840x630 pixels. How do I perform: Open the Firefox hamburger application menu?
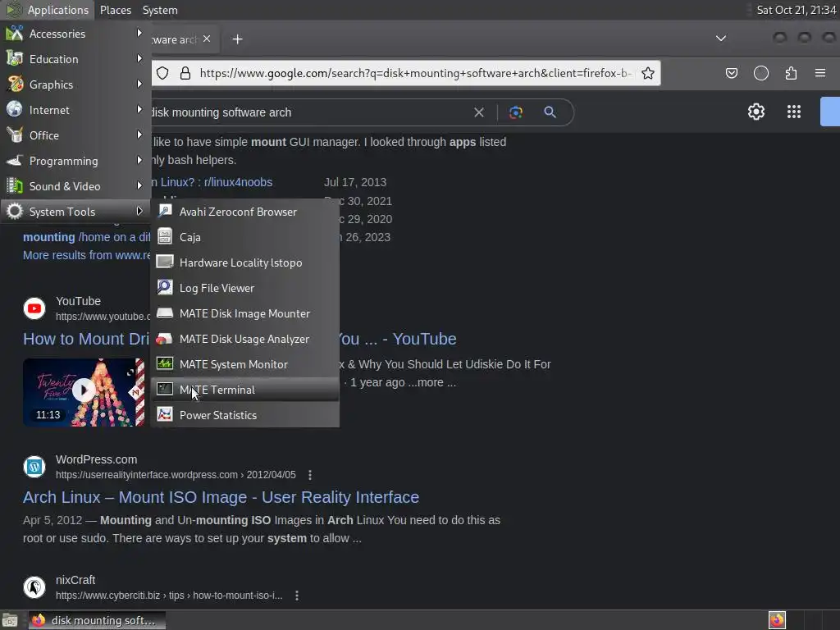pyautogui.click(x=820, y=73)
